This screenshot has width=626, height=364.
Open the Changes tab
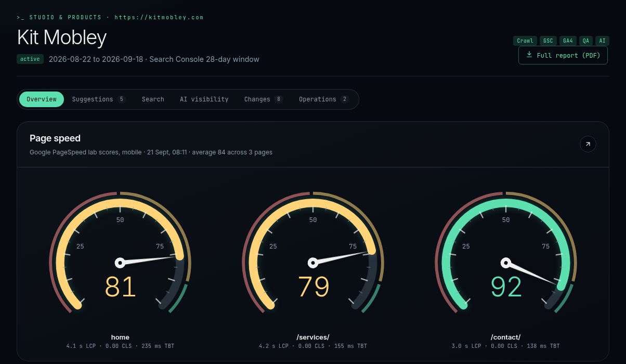(263, 99)
